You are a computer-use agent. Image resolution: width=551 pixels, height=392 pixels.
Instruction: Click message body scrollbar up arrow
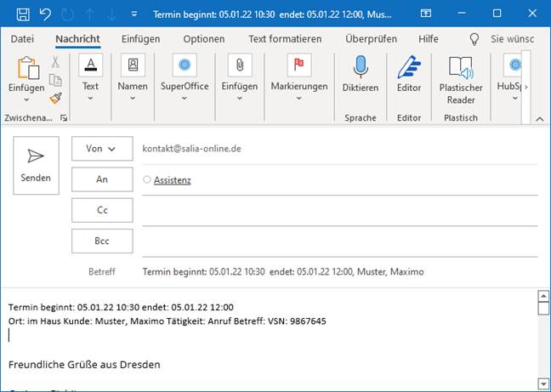[x=543, y=296]
